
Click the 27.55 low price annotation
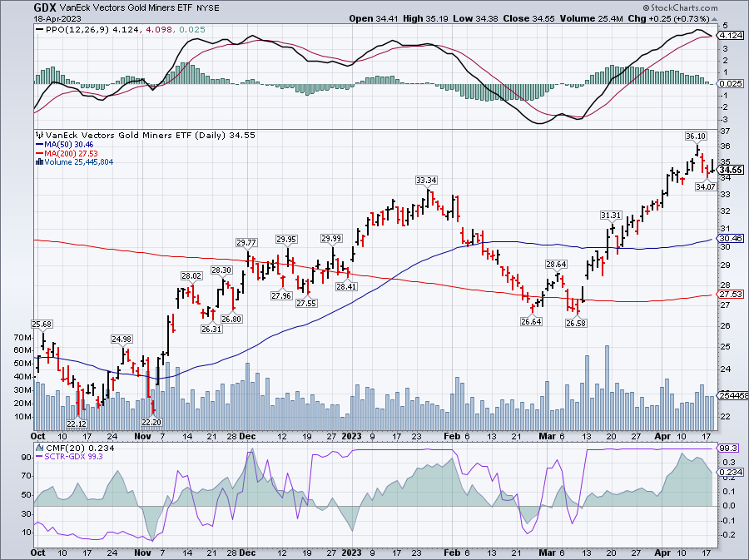pos(306,303)
